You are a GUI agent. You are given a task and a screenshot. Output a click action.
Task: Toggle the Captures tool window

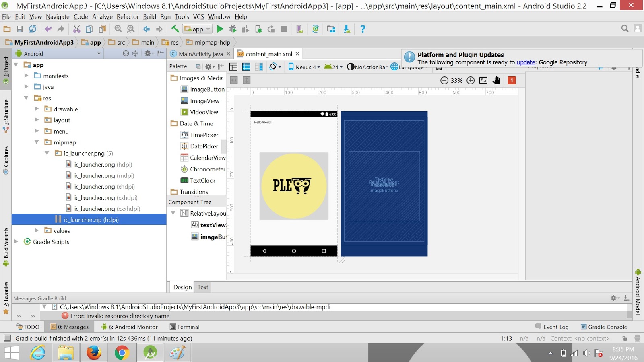[x=6, y=160]
